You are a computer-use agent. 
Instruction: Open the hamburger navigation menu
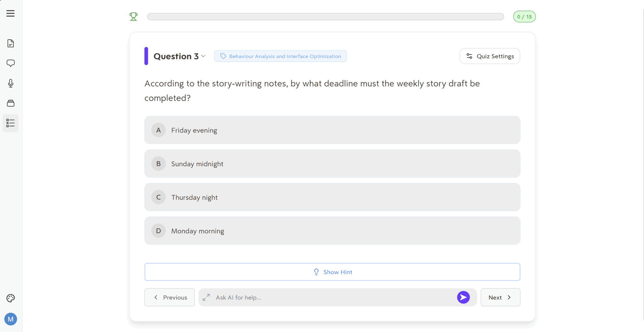pos(11,13)
